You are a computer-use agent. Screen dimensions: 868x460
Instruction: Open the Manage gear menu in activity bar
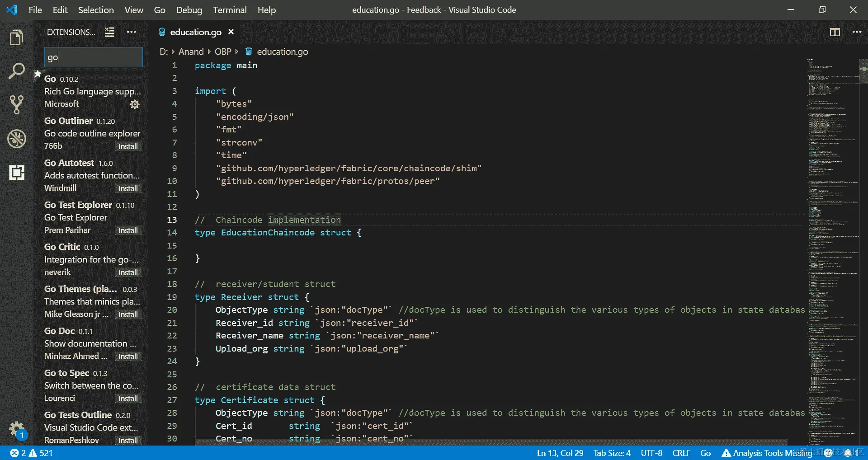17,428
